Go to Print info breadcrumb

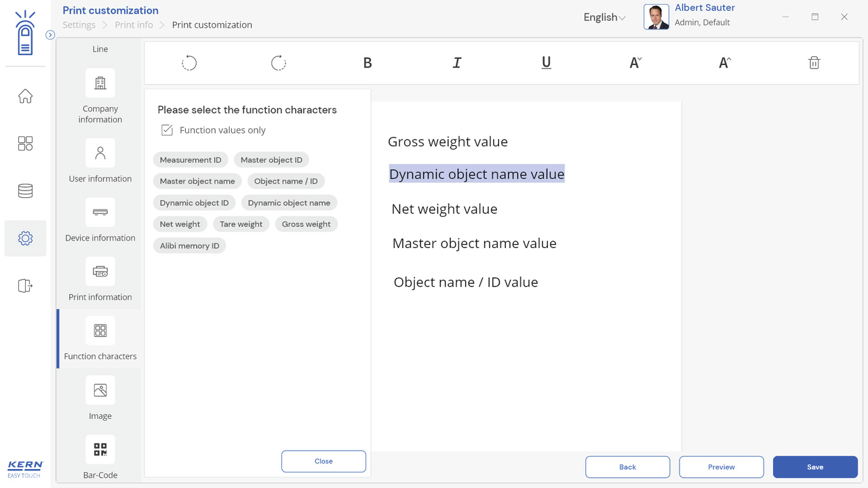[134, 25]
